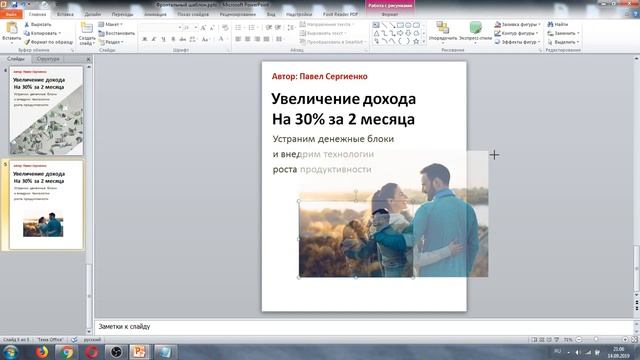Open the font color picker
This screenshot has height=360, width=640.
point(221,39)
